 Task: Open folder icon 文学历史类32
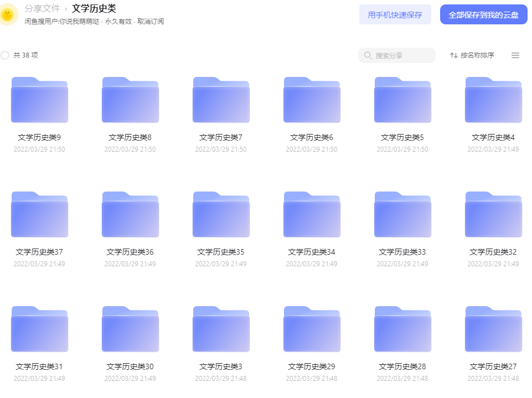tap(493, 214)
